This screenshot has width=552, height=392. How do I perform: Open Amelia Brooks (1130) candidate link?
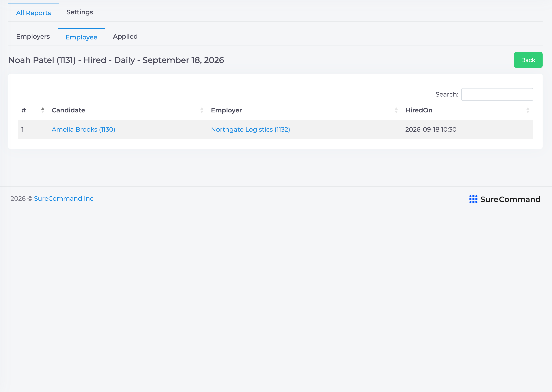(84, 129)
